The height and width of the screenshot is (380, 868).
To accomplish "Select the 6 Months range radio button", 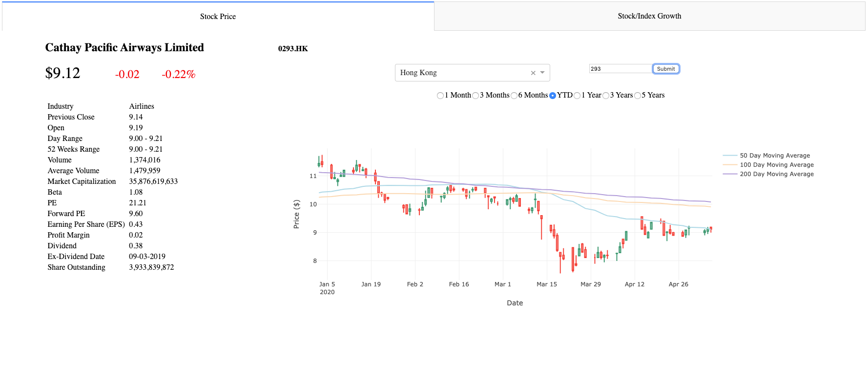I will [514, 96].
